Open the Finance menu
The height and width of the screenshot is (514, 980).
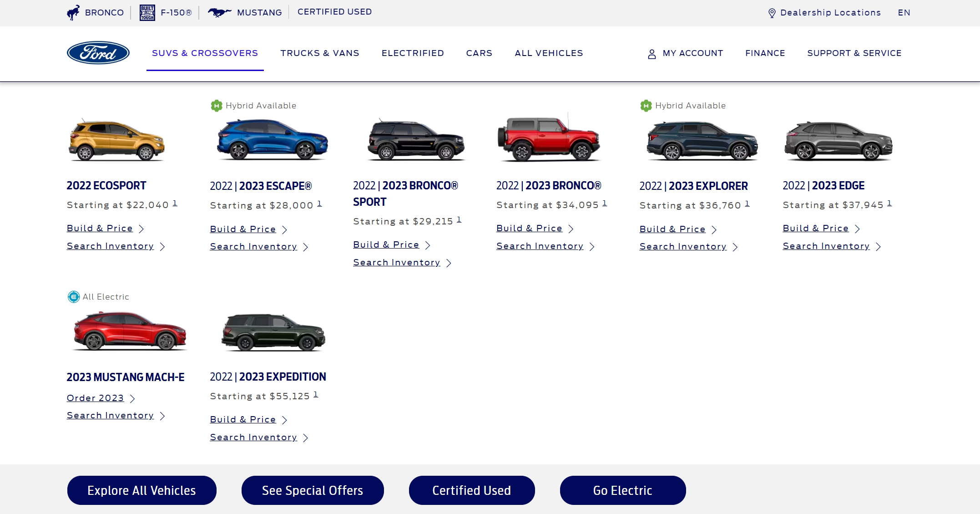pos(765,53)
